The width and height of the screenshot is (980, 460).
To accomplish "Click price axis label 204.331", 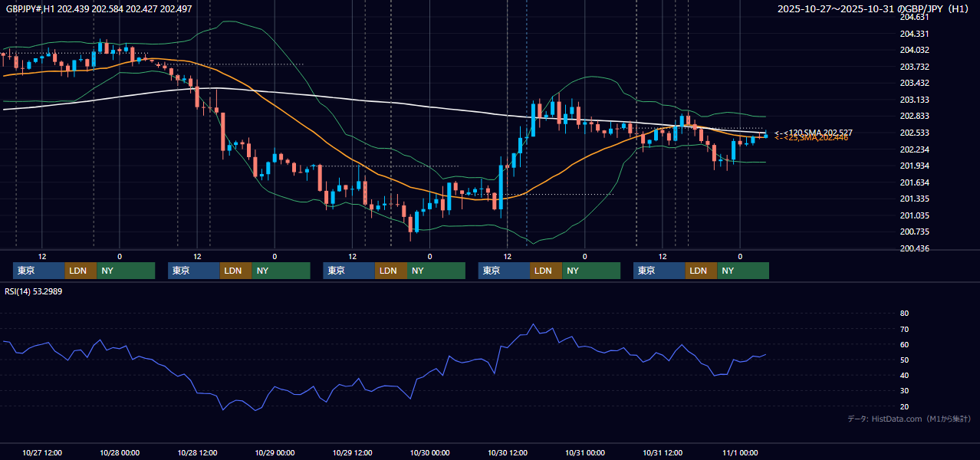I will point(914,34).
